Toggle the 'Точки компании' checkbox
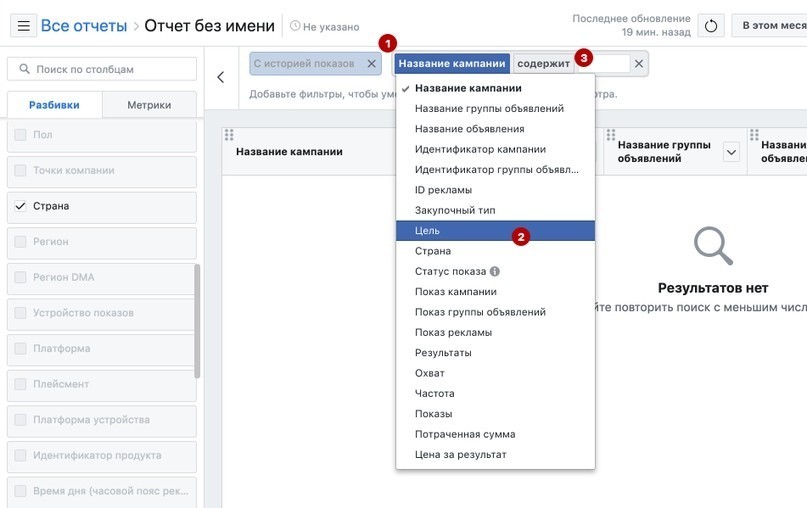The height and width of the screenshot is (508, 807). click(x=21, y=170)
